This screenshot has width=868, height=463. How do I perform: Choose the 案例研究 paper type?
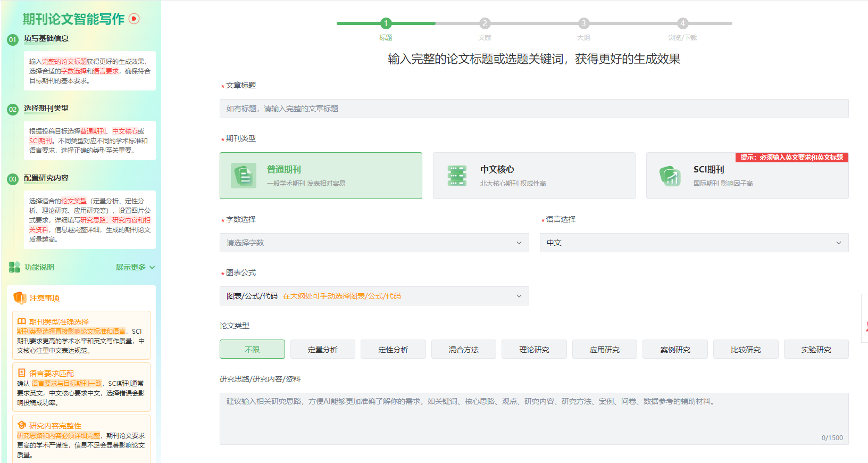tap(675, 349)
